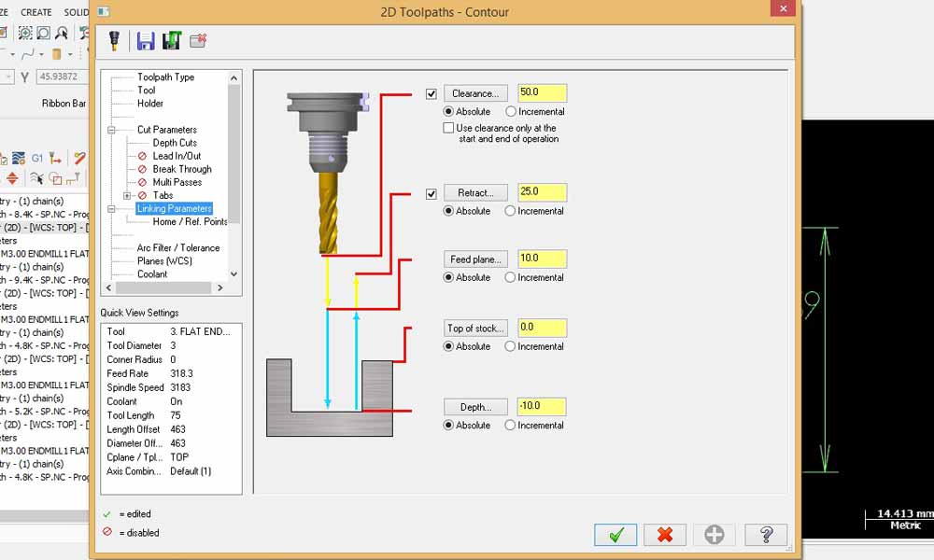Viewport: 934px width, 560px height.
Task: Select Toolpath Type in the tree
Action: point(165,77)
